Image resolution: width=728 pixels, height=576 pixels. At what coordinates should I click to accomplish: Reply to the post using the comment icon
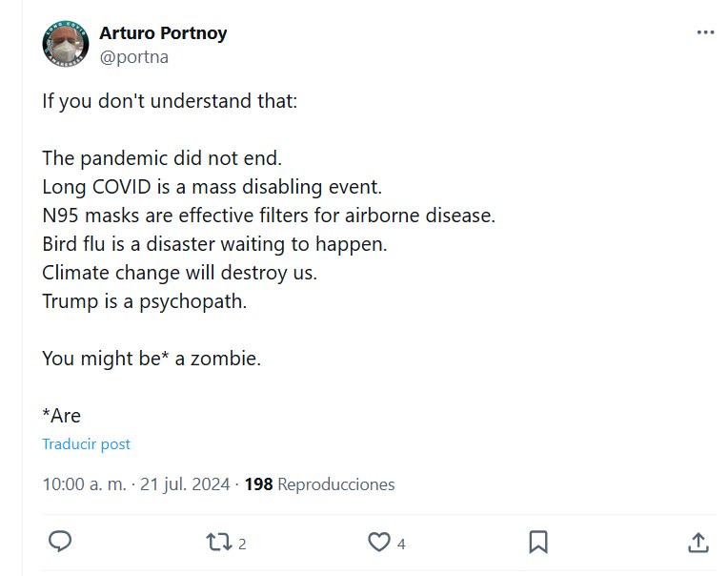pyautogui.click(x=60, y=542)
